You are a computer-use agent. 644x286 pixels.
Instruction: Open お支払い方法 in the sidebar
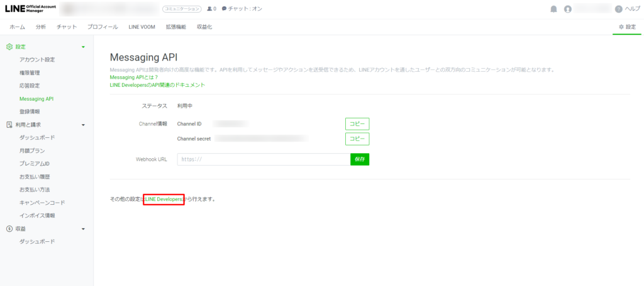click(x=35, y=190)
